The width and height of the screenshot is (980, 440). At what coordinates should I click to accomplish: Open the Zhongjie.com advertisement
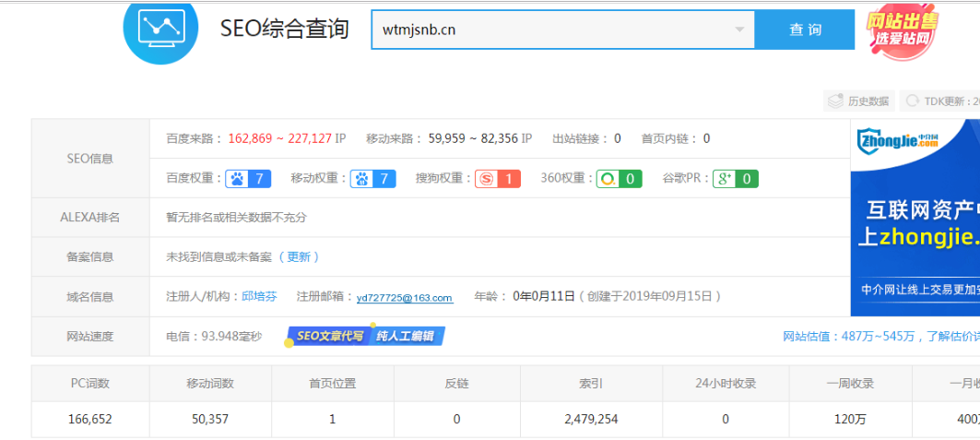[x=915, y=218]
